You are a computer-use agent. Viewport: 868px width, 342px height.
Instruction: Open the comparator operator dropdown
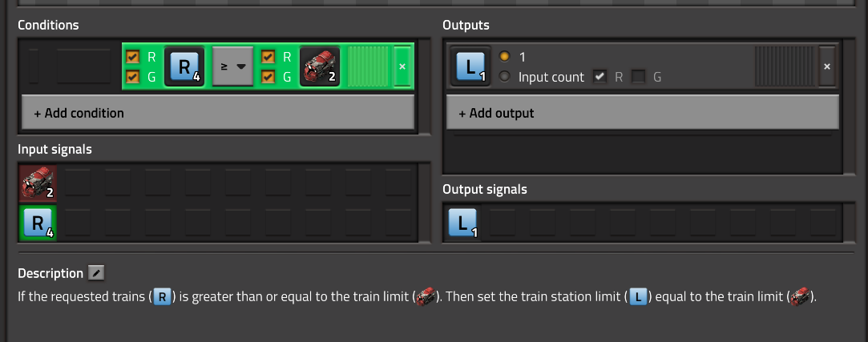pos(232,66)
